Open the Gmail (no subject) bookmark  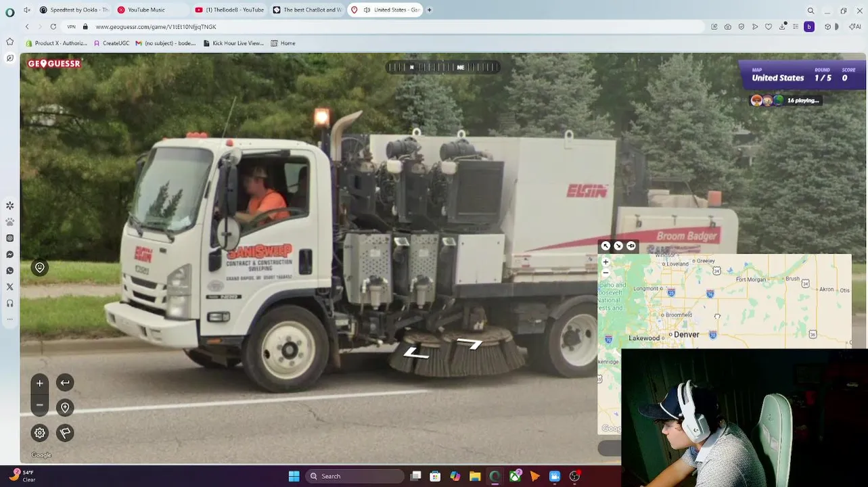pos(166,43)
